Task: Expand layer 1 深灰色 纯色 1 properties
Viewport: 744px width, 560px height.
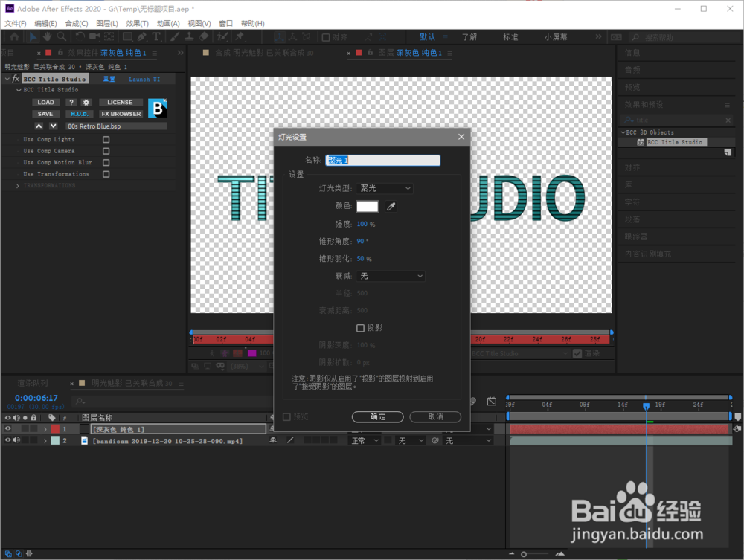Action: (x=45, y=428)
